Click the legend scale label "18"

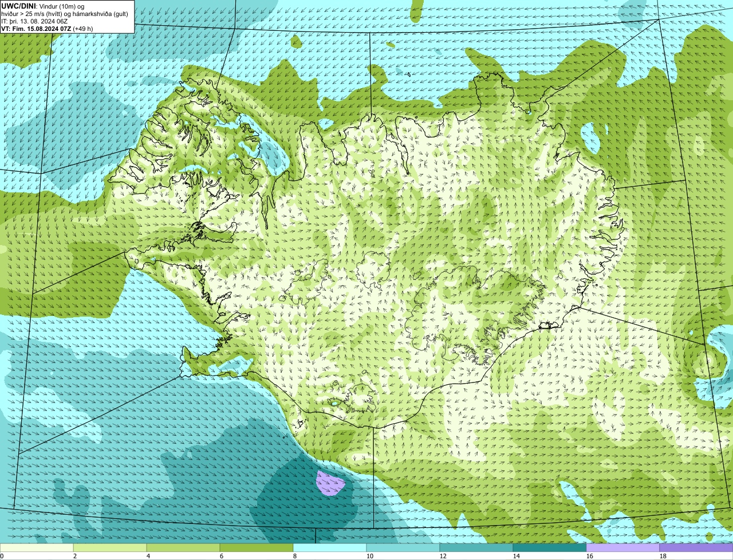663,556
